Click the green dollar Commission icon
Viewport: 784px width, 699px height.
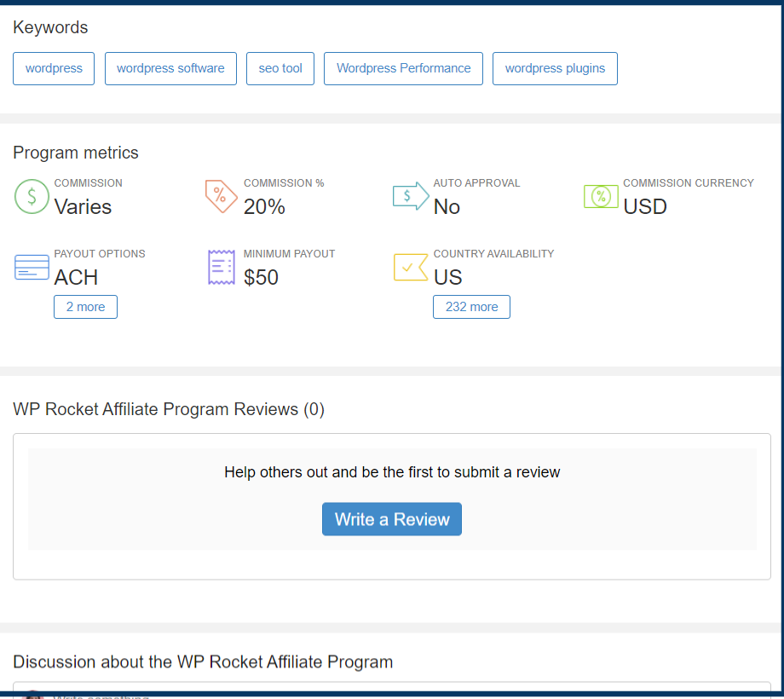tap(32, 197)
